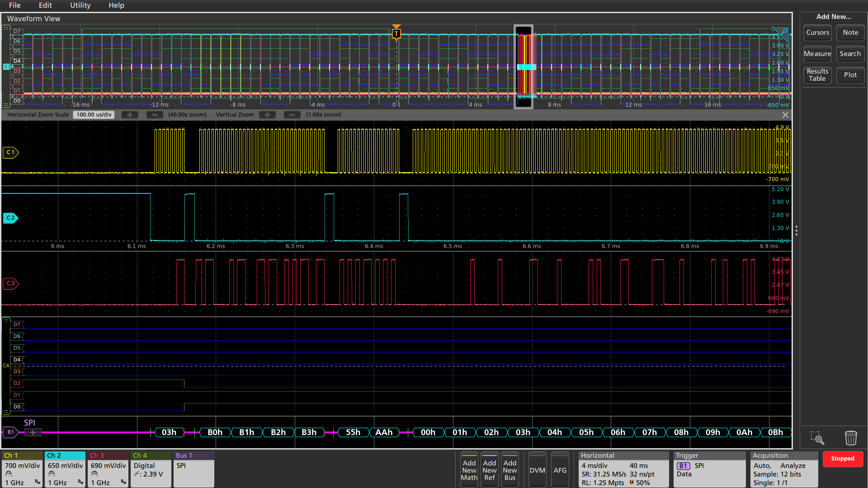Click the trash can delete icon
Image resolution: width=868 pixels, height=488 pixels.
click(850, 437)
